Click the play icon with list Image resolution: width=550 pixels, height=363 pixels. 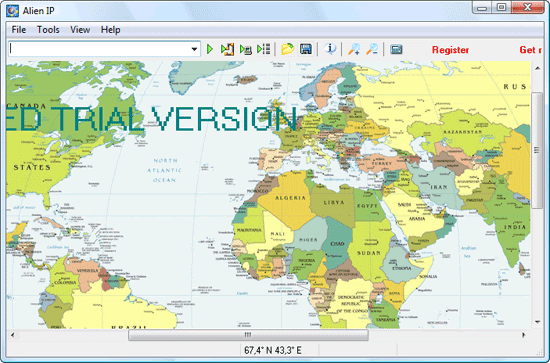tap(263, 49)
